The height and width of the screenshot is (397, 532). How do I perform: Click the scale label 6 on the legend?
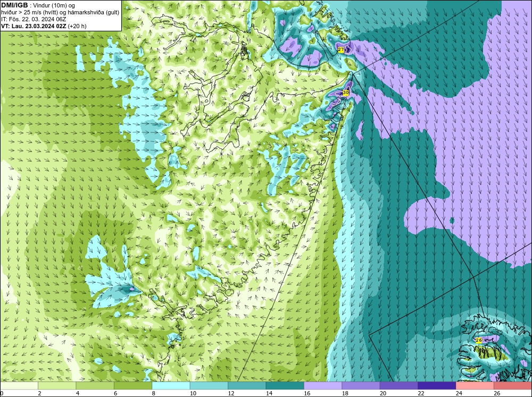115,393
